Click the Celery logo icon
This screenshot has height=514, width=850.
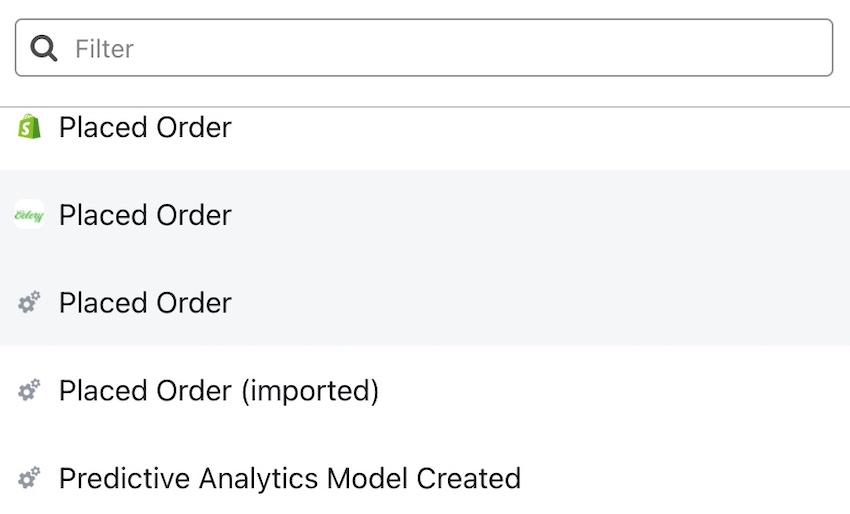(29, 215)
